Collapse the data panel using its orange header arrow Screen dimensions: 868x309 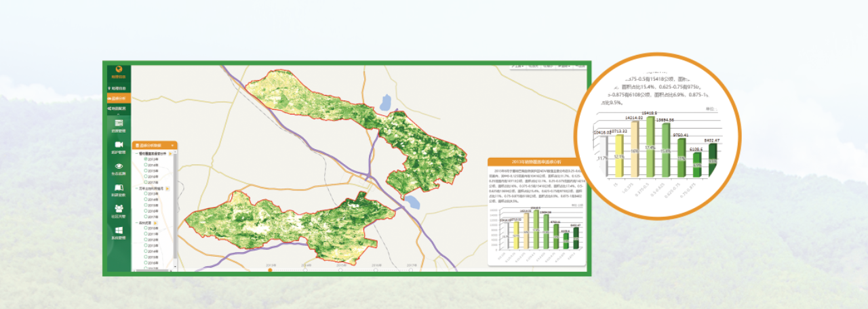click(174, 145)
